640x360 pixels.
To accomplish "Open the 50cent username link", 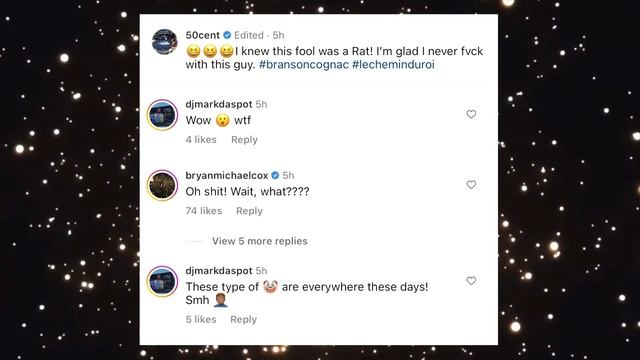I will coord(202,35).
